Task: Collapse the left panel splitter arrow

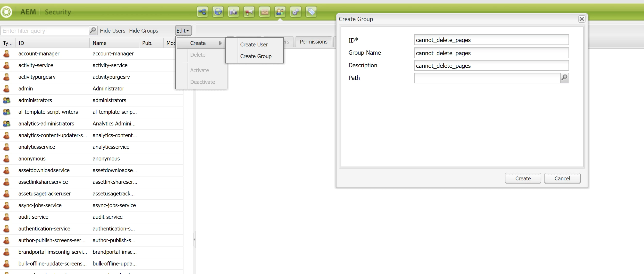Action: click(x=194, y=239)
